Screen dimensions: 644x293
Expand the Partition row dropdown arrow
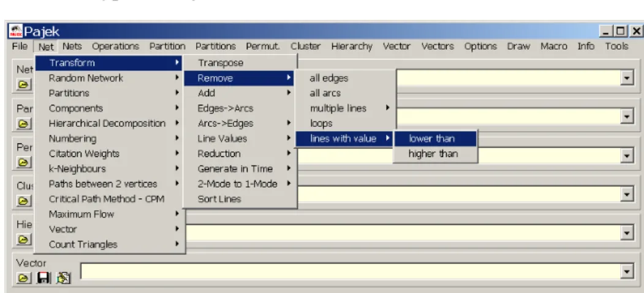[627, 116]
